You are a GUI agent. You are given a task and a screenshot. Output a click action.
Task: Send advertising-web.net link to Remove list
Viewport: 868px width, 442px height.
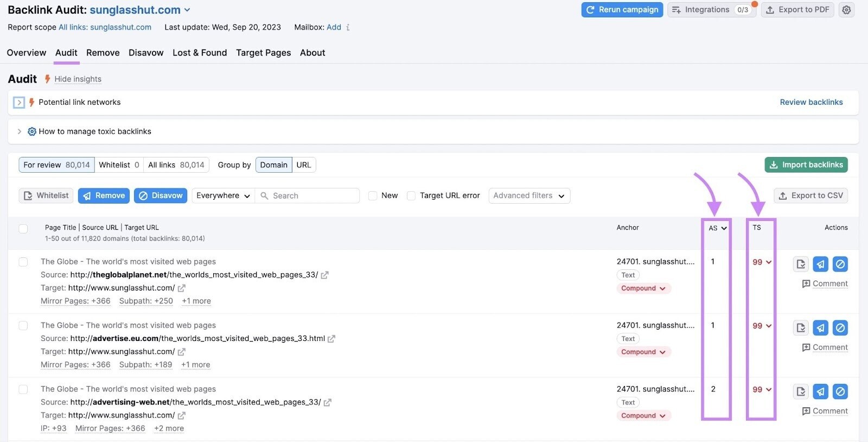coord(820,392)
